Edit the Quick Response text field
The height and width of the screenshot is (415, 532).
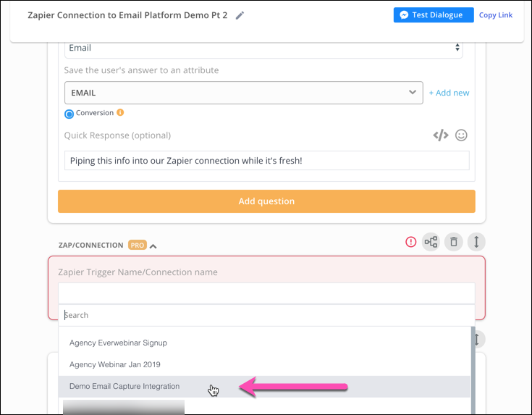(x=266, y=161)
